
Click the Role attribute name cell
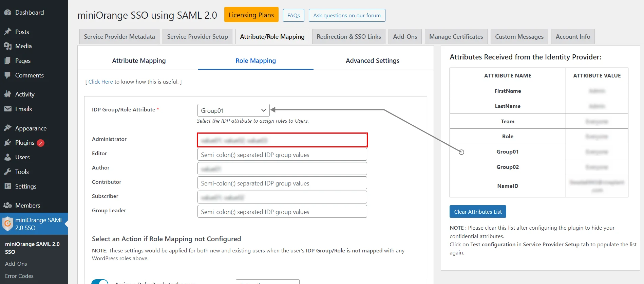click(x=508, y=136)
